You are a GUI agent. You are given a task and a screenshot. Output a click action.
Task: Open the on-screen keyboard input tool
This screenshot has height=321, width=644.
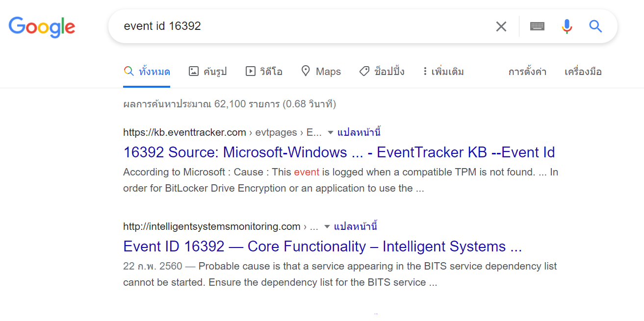pos(537,26)
